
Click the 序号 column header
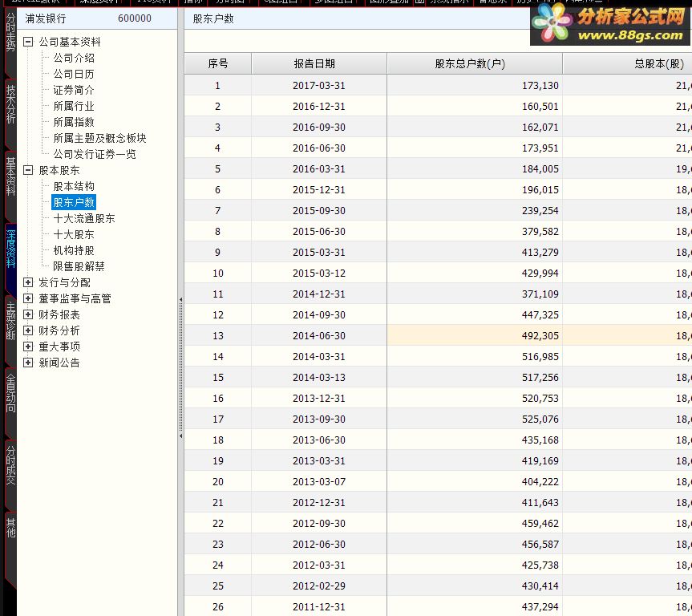[x=218, y=63]
